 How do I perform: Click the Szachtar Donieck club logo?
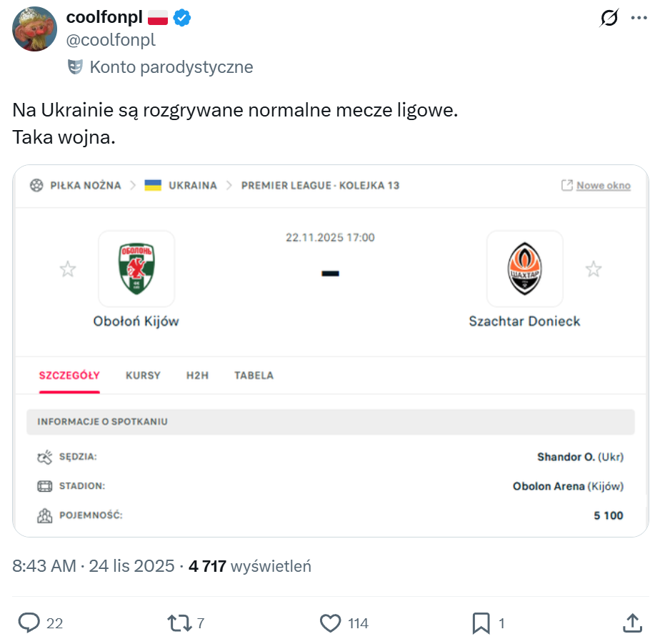coord(524,269)
